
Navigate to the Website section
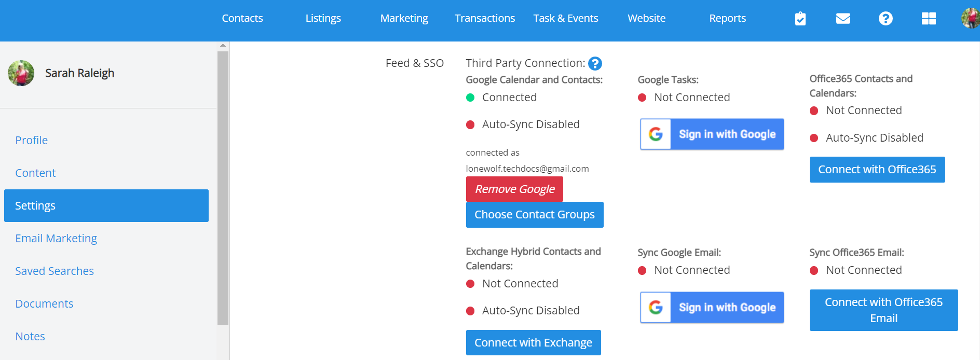tap(646, 18)
